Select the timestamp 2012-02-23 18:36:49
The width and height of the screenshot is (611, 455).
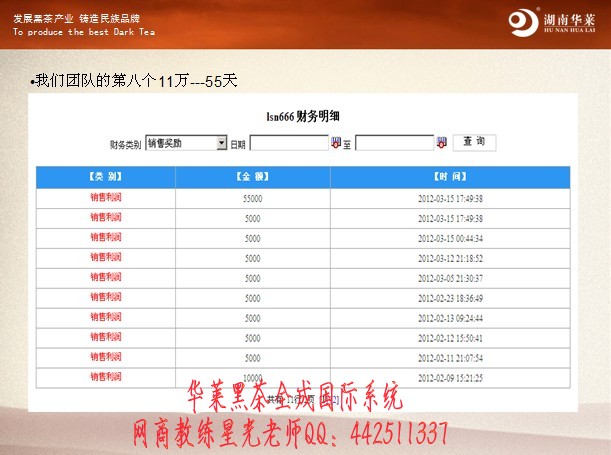pos(450,298)
